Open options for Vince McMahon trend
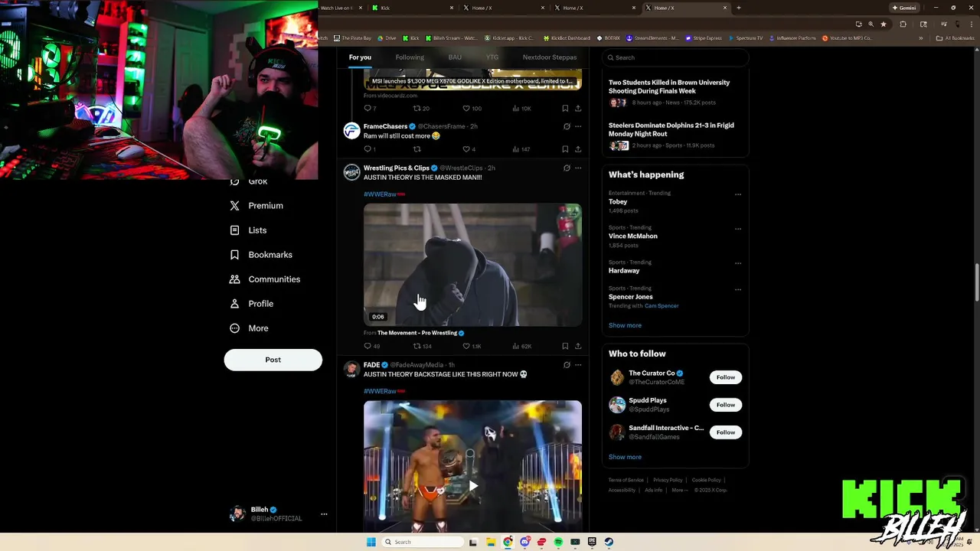The image size is (980, 551). coord(738,229)
